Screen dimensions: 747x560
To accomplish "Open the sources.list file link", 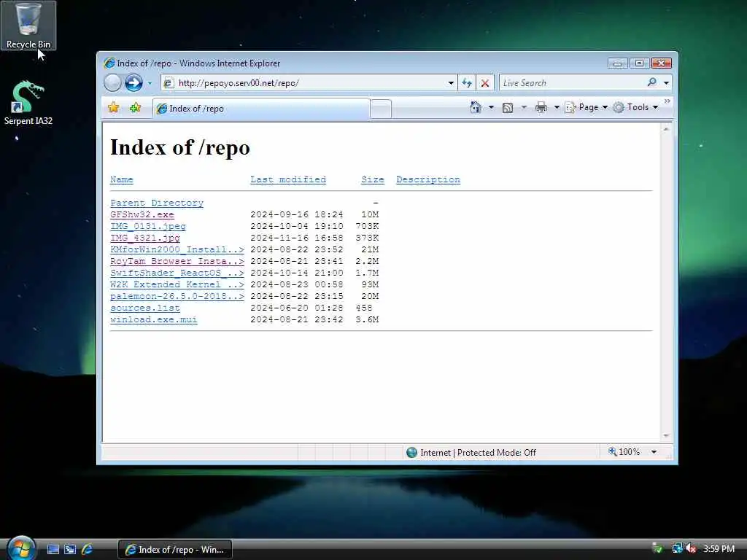I will pyautogui.click(x=145, y=308).
